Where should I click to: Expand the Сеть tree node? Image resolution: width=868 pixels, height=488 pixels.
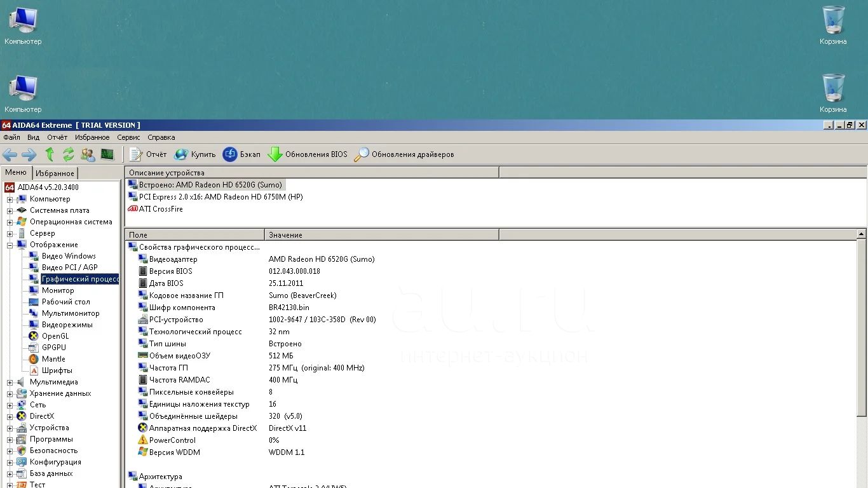[10, 405]
